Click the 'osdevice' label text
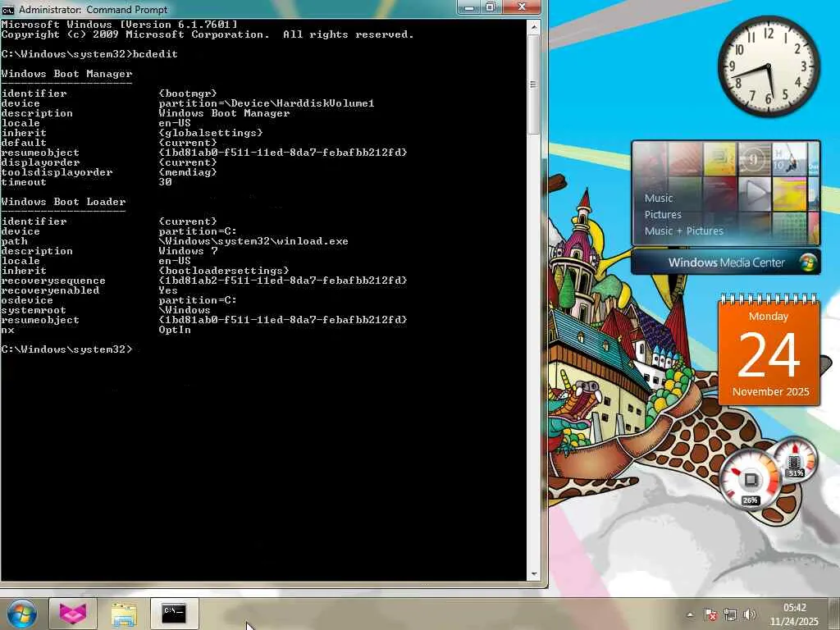Viewport: 840px width, 630px height. click(27, 300)
